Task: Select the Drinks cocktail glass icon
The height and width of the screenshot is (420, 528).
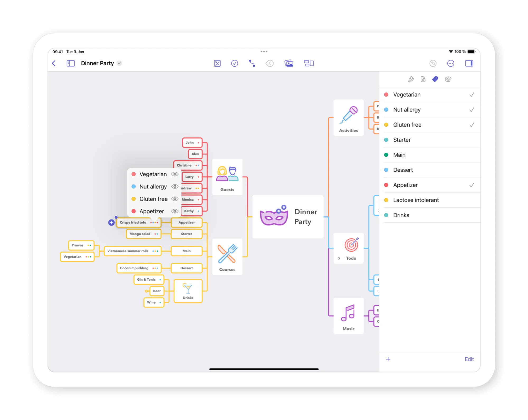Action: [x=188, y=288]
